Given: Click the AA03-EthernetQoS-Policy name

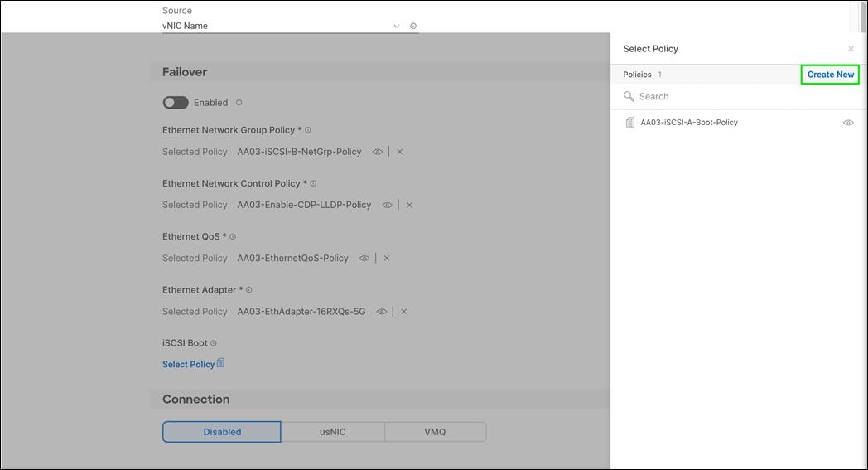Looking at the screenshot, I should (292, 259).
